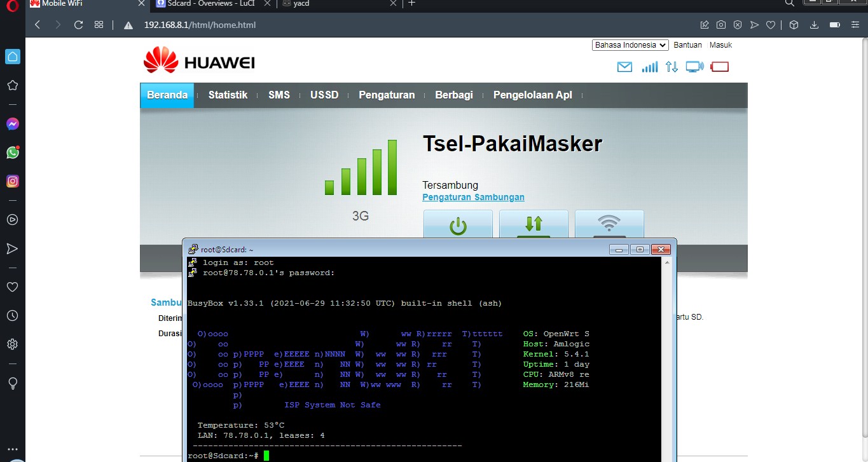This screenshot has height=462, width=868.
Task: Open the Statistik menu tab
Action: pos(228,95)
